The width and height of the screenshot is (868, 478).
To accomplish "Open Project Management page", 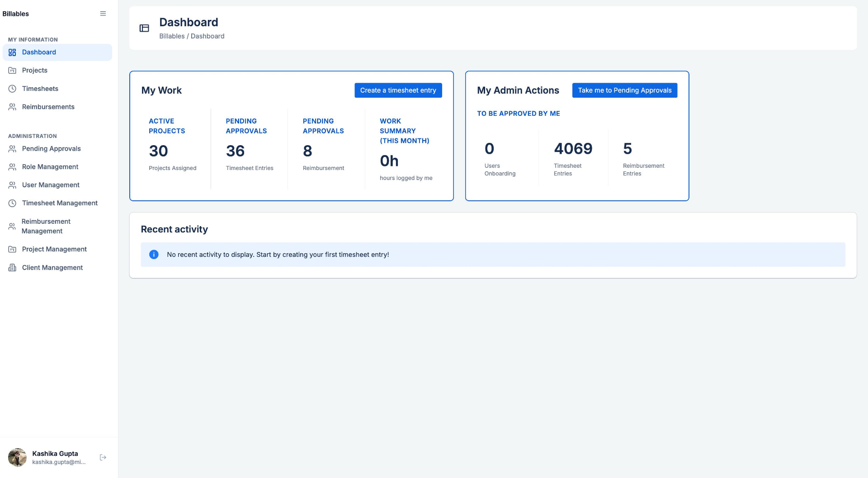I will click(x=57, y=249).
